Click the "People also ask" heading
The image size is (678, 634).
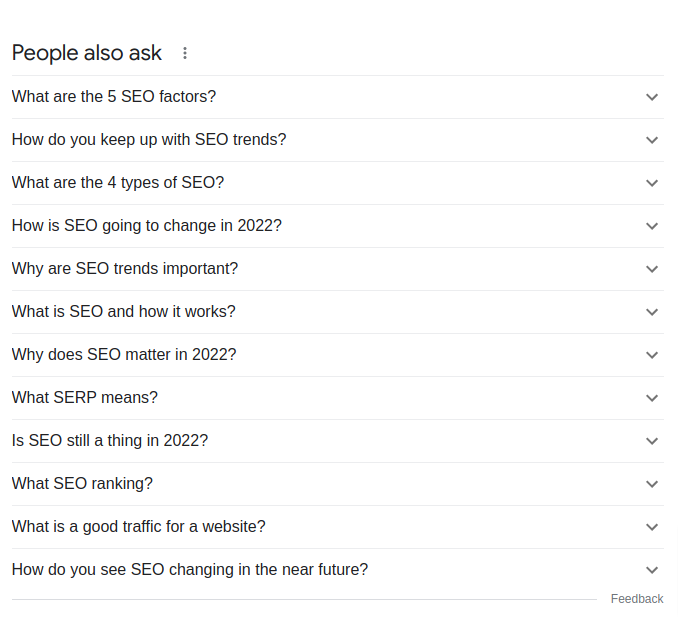click(87, 53)
